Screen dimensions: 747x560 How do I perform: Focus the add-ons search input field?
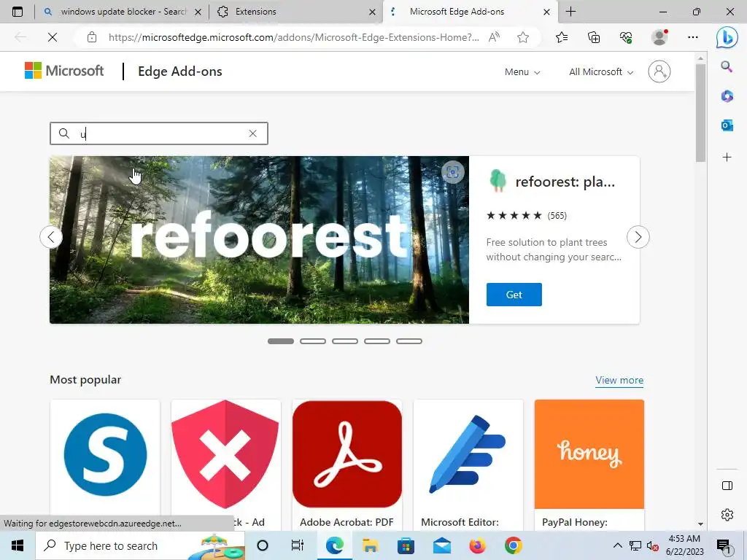[158, 134]
